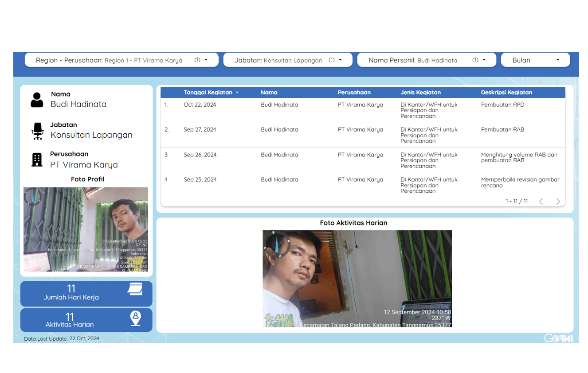588x373 pixels.
Task: Click Budi Hadinata in the Oct 22 row
Action: coord(279,105)
